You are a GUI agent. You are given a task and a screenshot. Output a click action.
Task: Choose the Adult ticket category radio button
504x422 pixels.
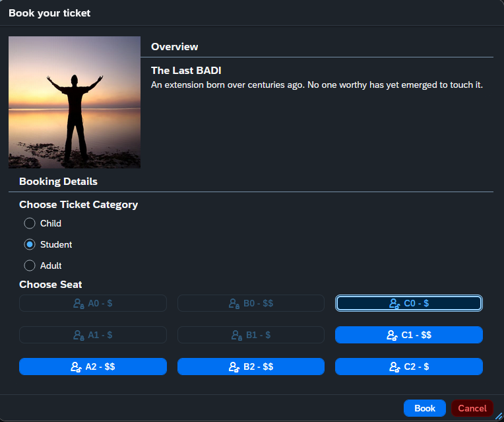click(30, 265)
